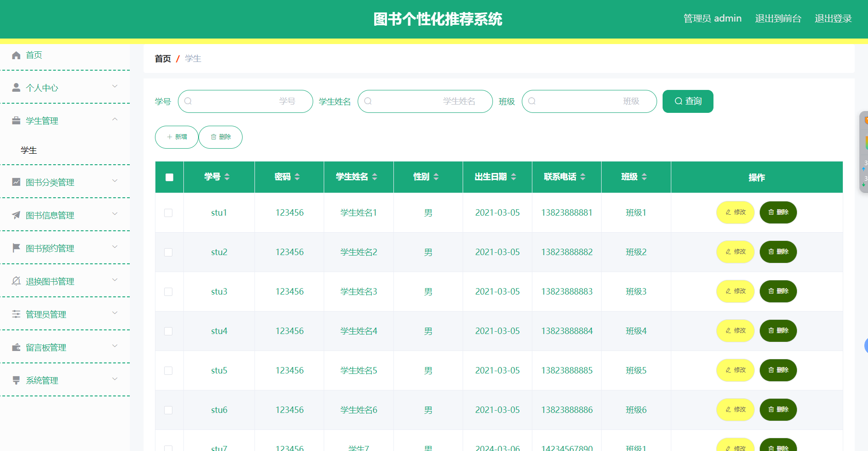
Task: Expand the 退换图书管理 chevron
Action: coord(115,280)
